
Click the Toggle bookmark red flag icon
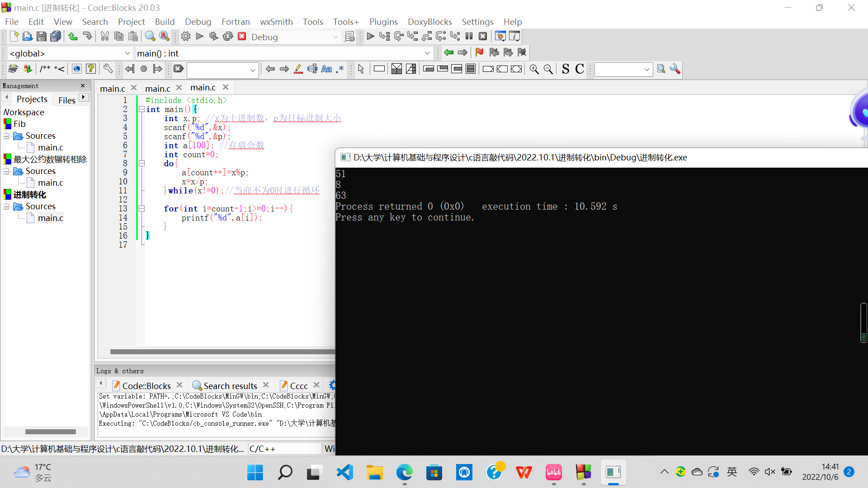pyautogui.click(x=479, y=53)
